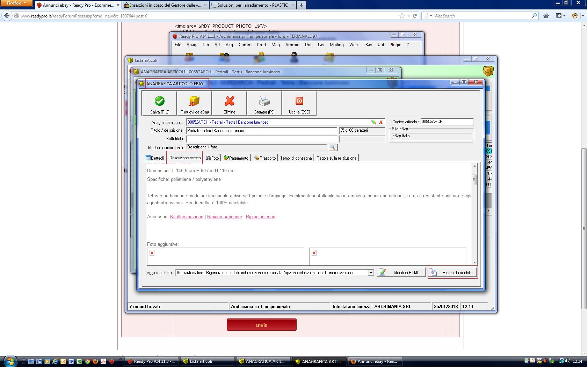Print with the Stampa (F9) button
Screen dimensions: 588x367
click(x=264, y=103)
